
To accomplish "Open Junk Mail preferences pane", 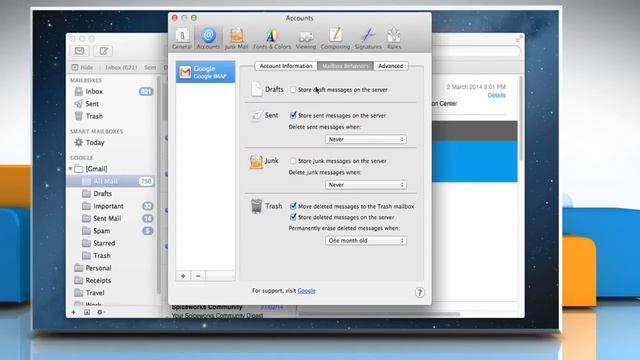I will (x=236, y=39).
